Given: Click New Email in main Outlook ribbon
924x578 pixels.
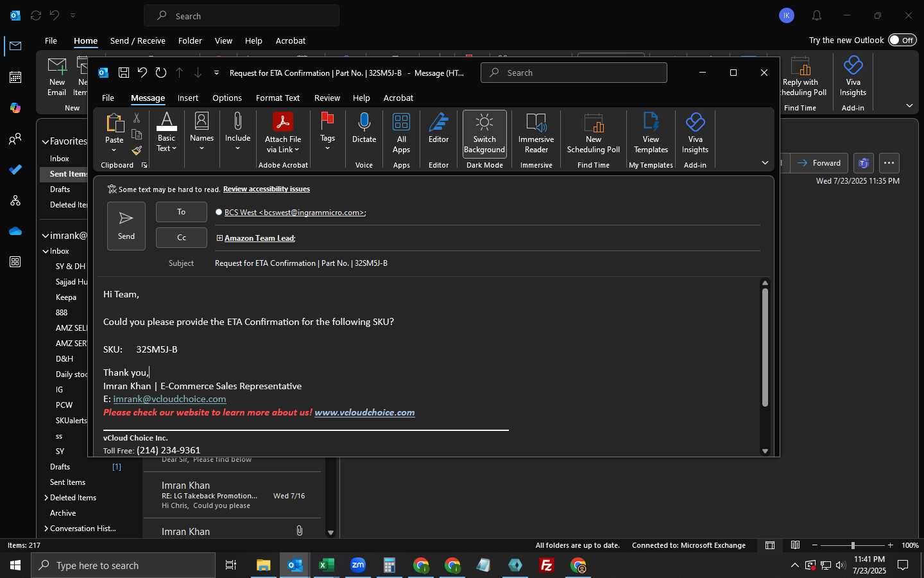Looking at the screenshot, I should point(57,77).
